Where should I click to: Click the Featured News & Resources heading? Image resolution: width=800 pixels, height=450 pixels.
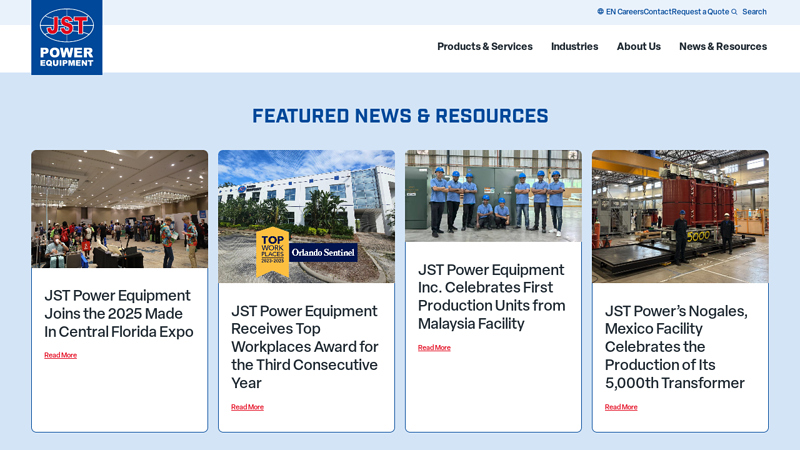click(400, 116)
